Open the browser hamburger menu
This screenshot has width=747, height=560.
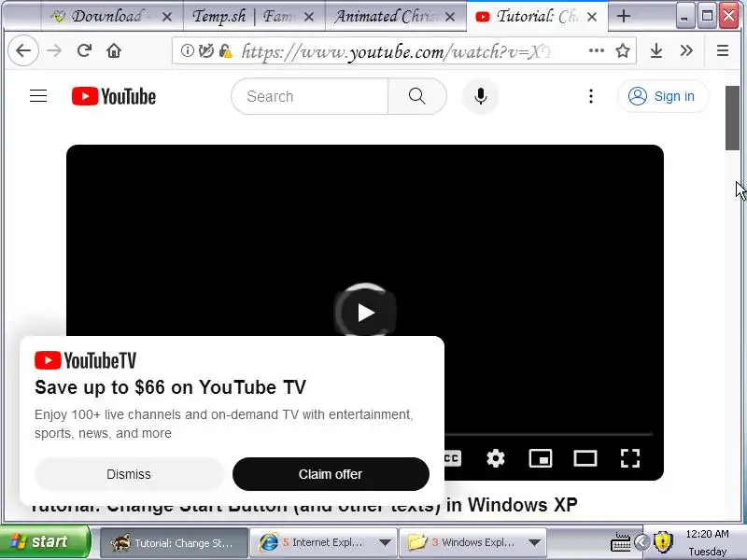point(722,50)
